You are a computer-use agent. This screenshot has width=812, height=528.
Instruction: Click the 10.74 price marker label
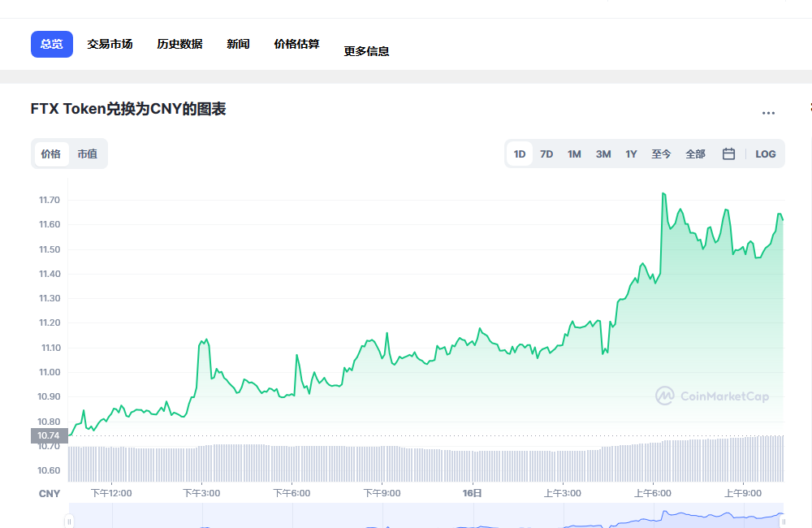click(x=50, y=435)
